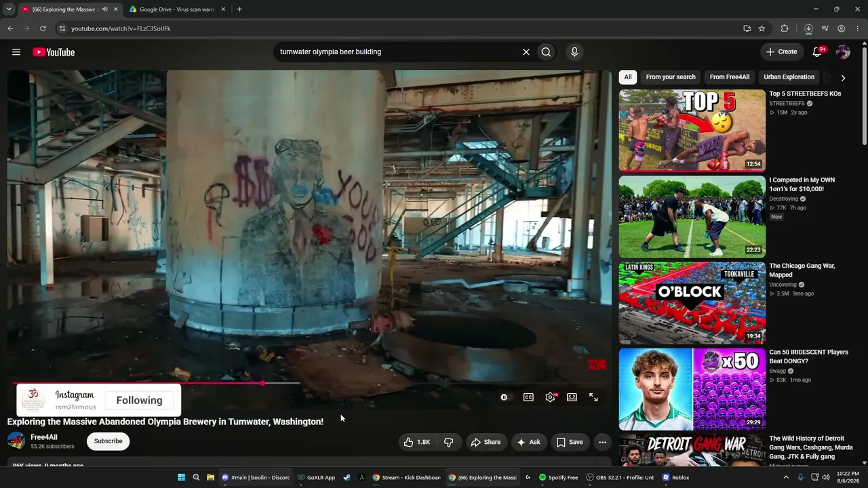This screenshot has height=488, width=868.
Task: Open the YouTube account avatar menu
Action: (x=843, y=52)
